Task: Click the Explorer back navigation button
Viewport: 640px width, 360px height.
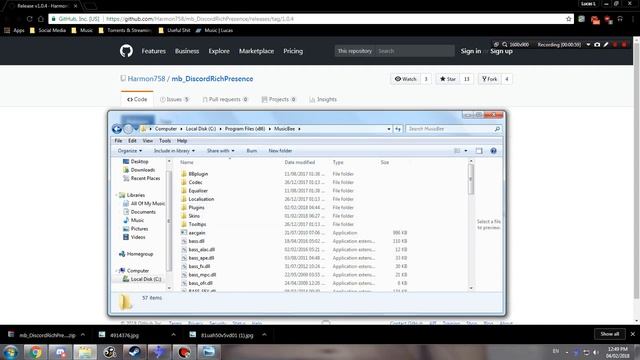Action: pos(117,129)
